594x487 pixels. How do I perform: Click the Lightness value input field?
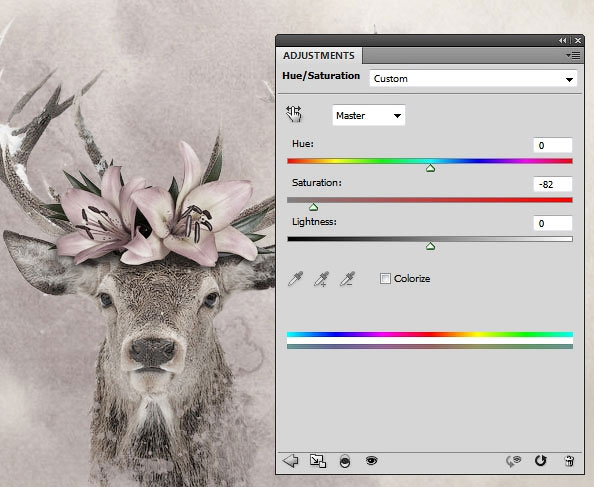coord(552,223)
